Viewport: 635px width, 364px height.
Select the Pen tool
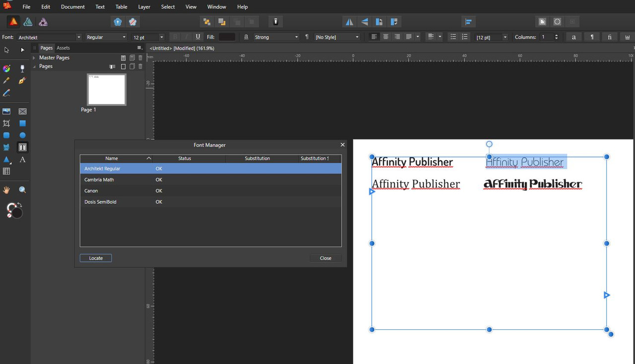(22, 81)
